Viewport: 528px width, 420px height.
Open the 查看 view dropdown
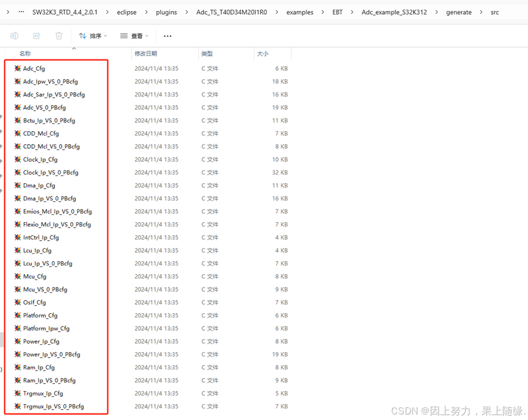pos(134,35)
